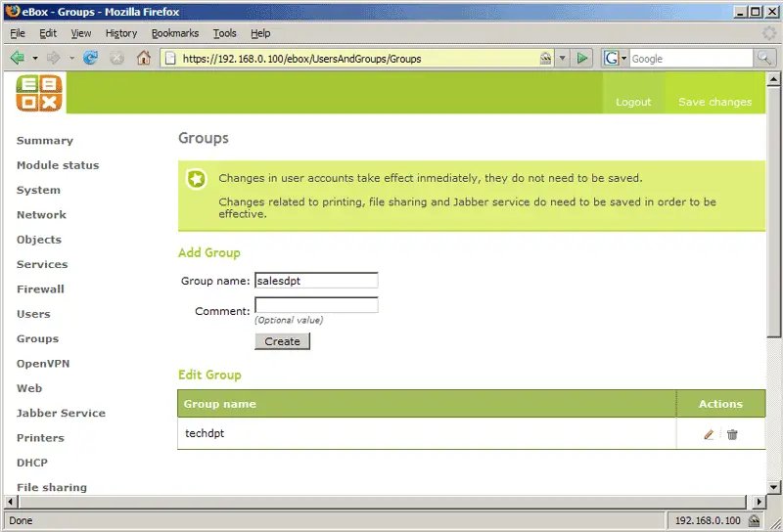783x532 pixels.
Task: Click the Done status bar text
Action: [21, 520]
